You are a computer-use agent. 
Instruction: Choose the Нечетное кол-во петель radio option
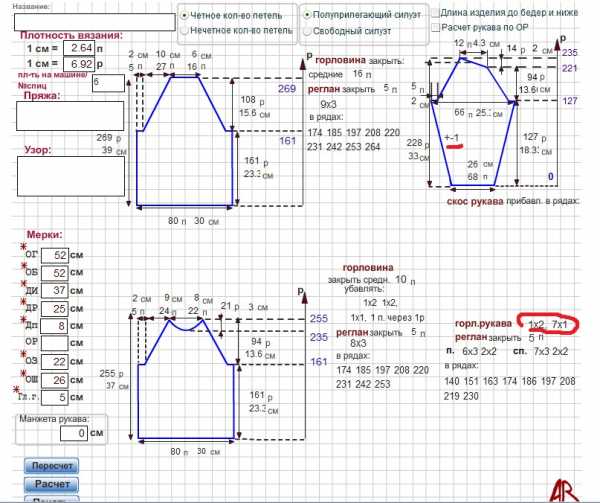pos(185,31)
